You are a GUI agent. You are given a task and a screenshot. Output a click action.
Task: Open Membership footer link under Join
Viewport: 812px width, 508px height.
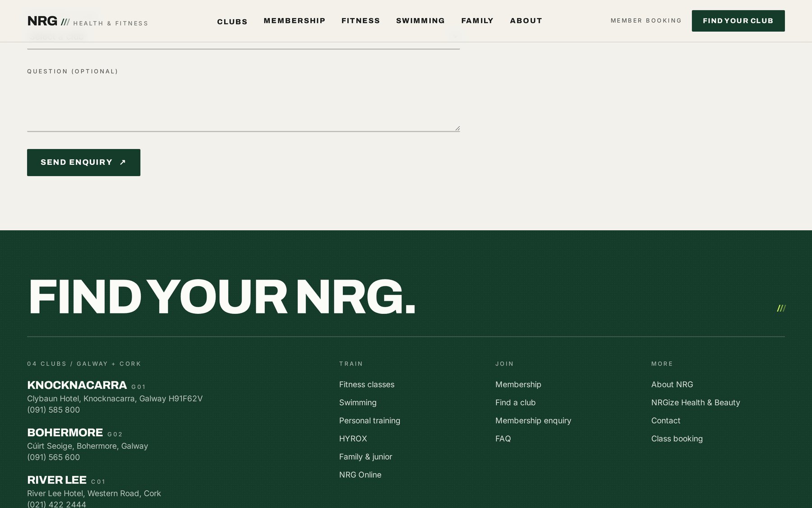pyautogui.click(x=518, y=385)
